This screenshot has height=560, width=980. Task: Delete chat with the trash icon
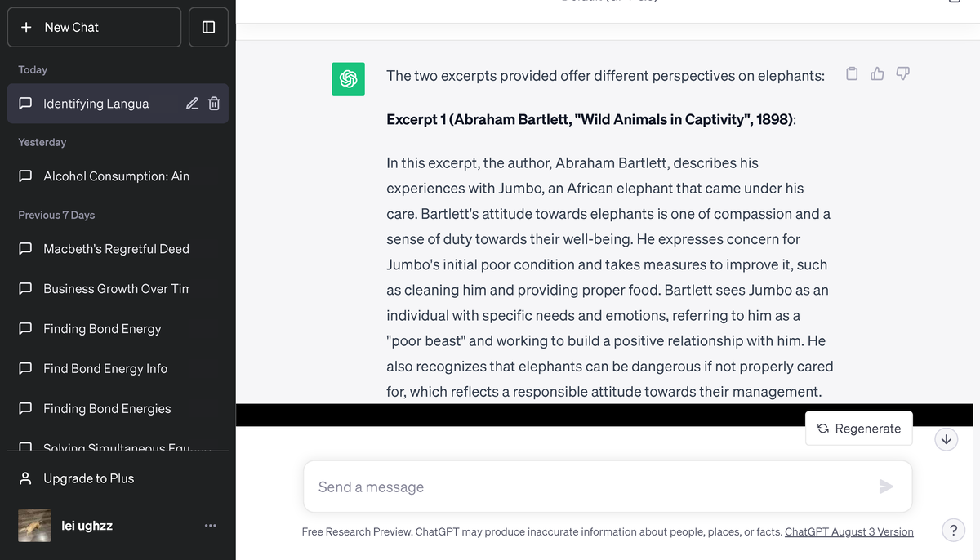(214, 104)
